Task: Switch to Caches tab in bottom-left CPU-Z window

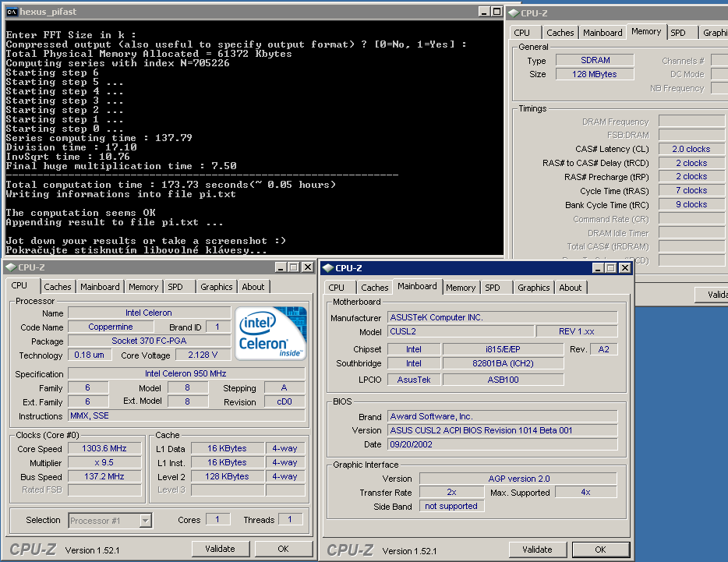Action: coord(58,287)
